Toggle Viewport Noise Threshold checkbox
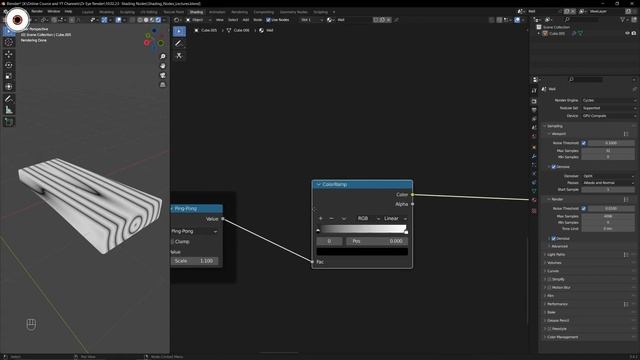 pyautogui.click(x=584, y=143)
